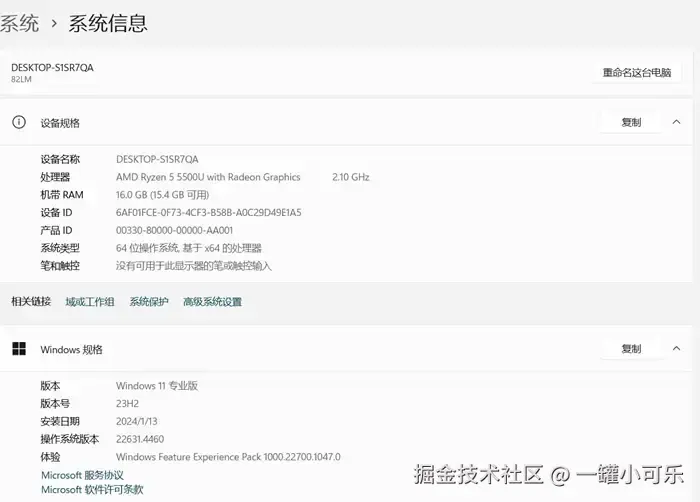
Task: Click the 产品 ID label
Action: pyautogui.click(x=56, y=230)
